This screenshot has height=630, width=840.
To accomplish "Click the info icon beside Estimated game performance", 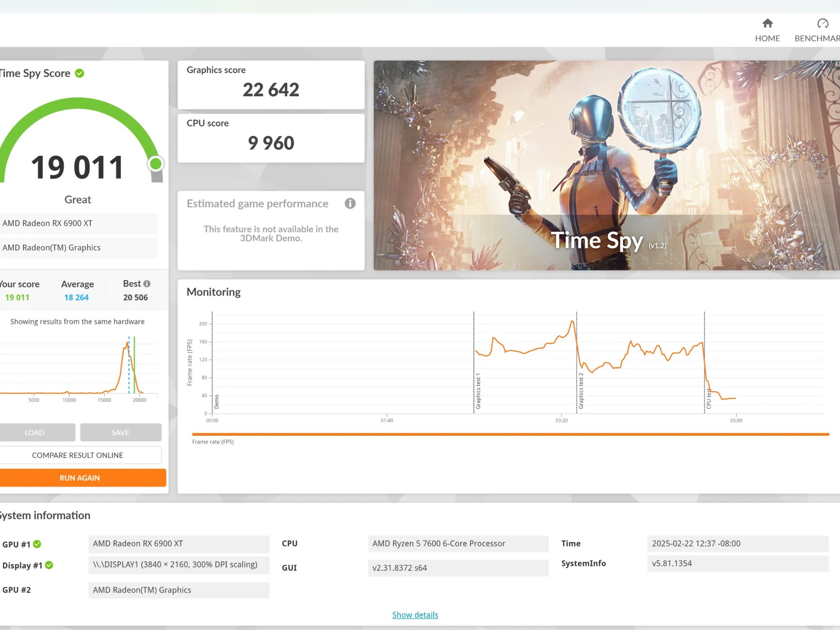I will pyautogui.click(x=350, y=203).
